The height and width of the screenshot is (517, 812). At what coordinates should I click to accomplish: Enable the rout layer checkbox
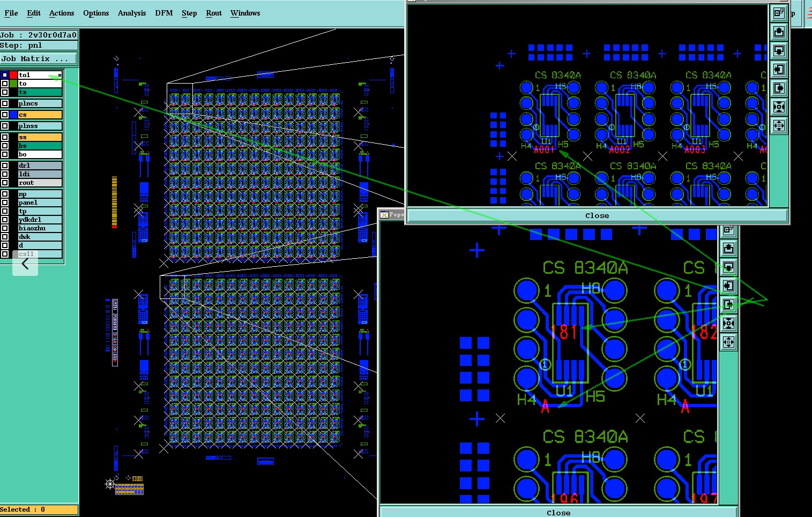[x=5, y=183]
